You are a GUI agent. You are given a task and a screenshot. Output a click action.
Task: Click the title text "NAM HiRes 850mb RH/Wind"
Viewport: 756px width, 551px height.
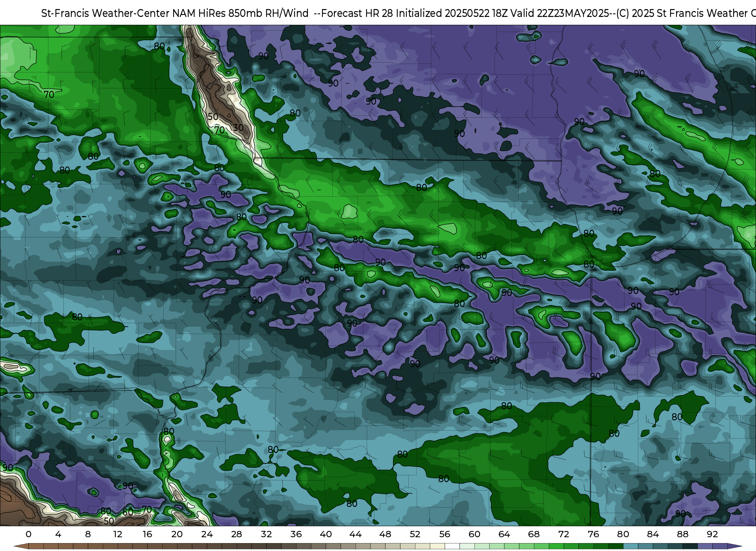(240, 13)
